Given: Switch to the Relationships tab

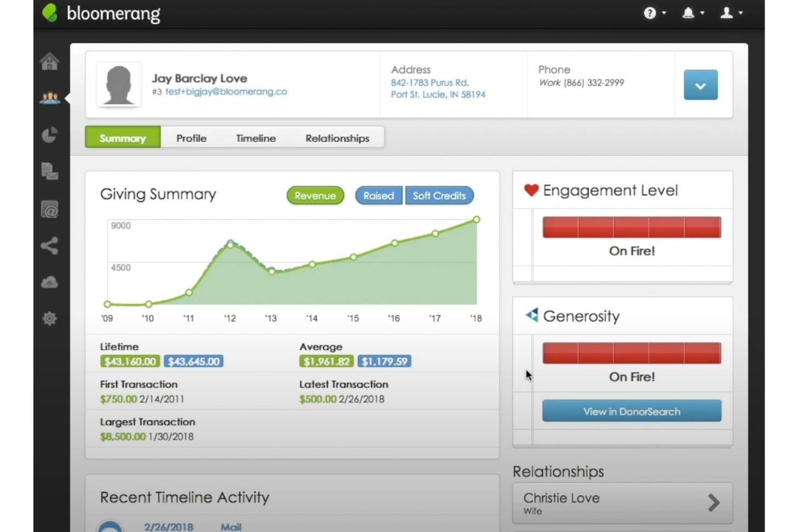Looking at the screenshot, I should pos(338,138).
